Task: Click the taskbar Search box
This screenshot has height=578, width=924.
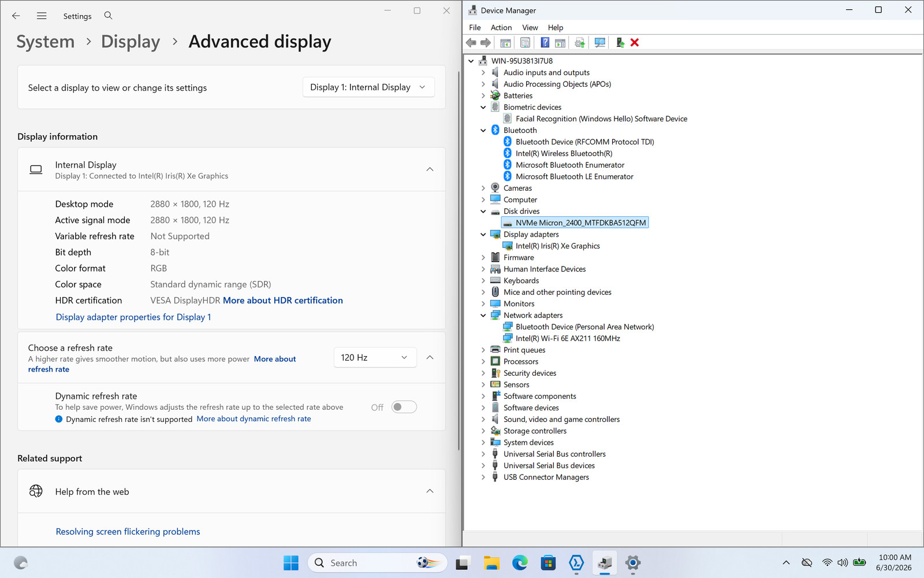Action: coord(378,563)
